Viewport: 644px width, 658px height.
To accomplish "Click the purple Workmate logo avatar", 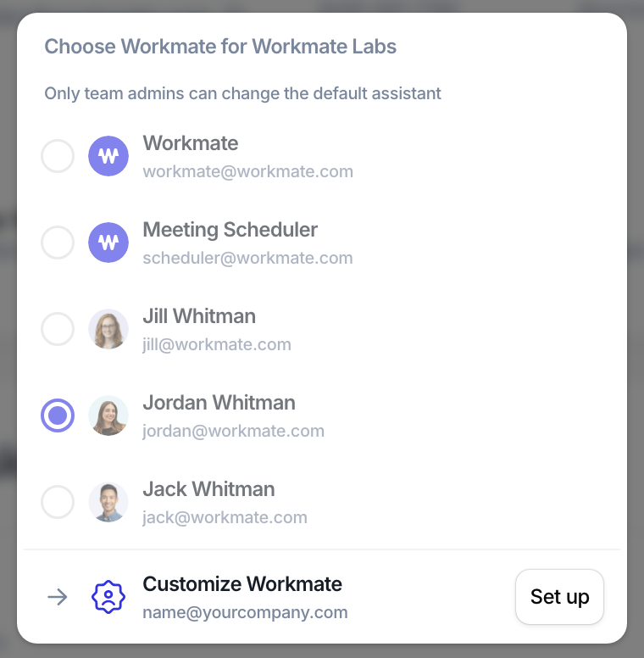I will tap(108, 156).
